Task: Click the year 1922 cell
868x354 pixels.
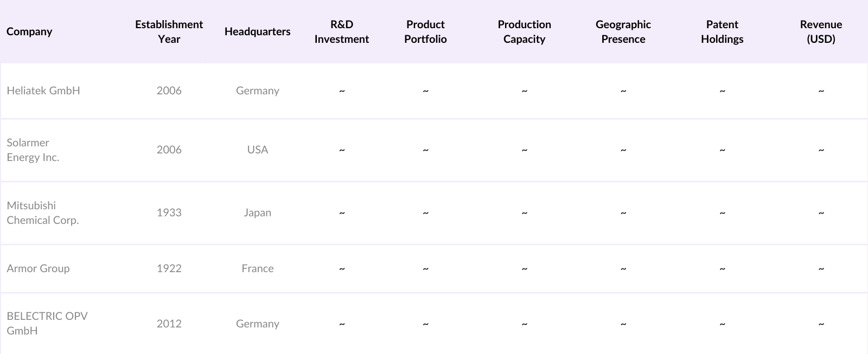Action: click(169, 268)
